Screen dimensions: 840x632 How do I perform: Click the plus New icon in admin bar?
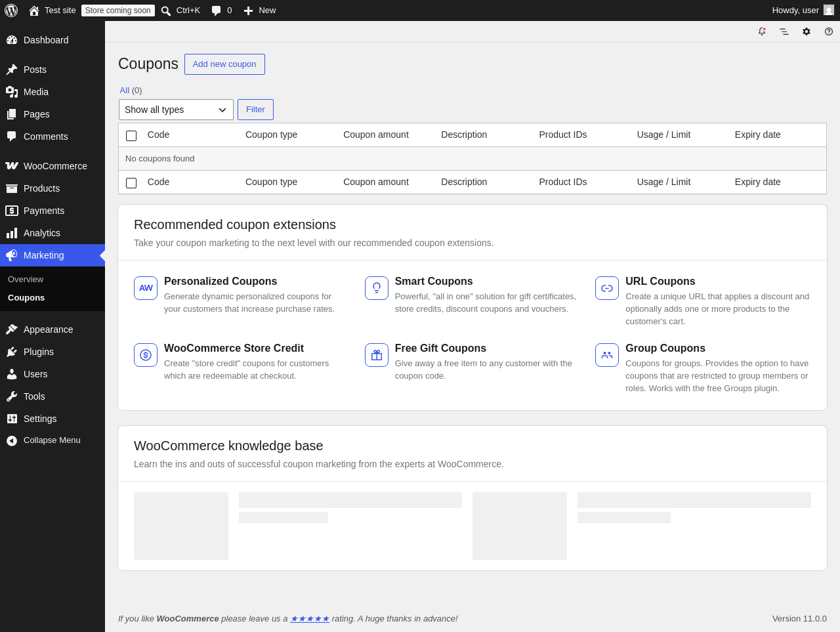pos(248,11)
